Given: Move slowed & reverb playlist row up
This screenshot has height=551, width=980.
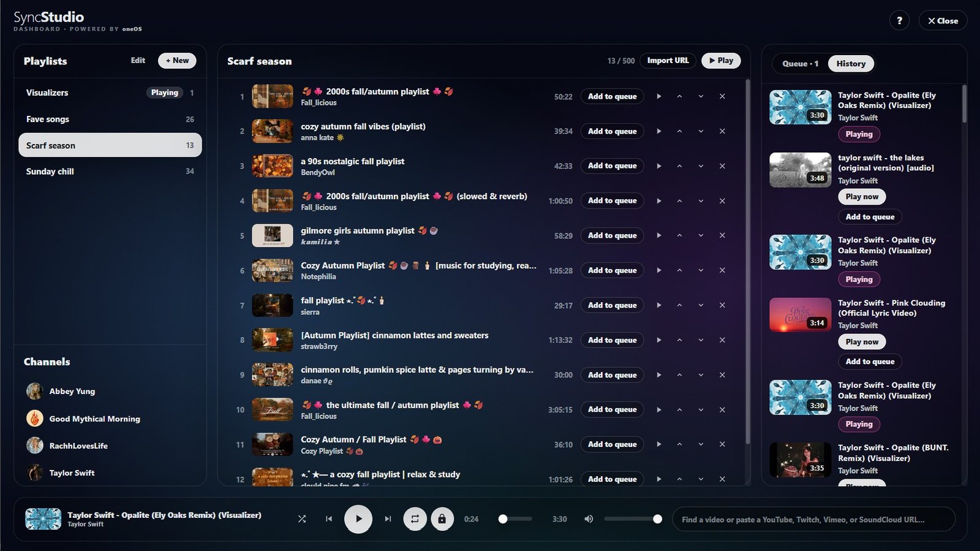Looking at the screenshot, I should (x=679, y=201).
